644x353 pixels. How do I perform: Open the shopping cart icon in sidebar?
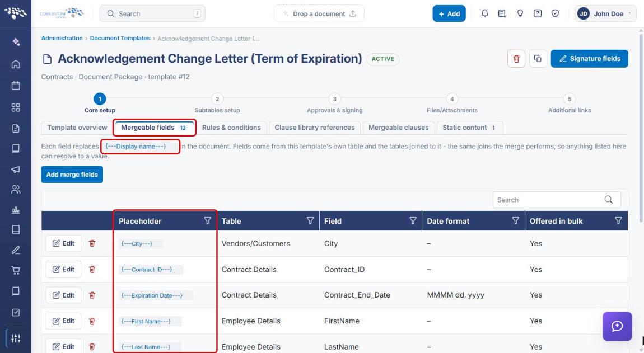16,270
